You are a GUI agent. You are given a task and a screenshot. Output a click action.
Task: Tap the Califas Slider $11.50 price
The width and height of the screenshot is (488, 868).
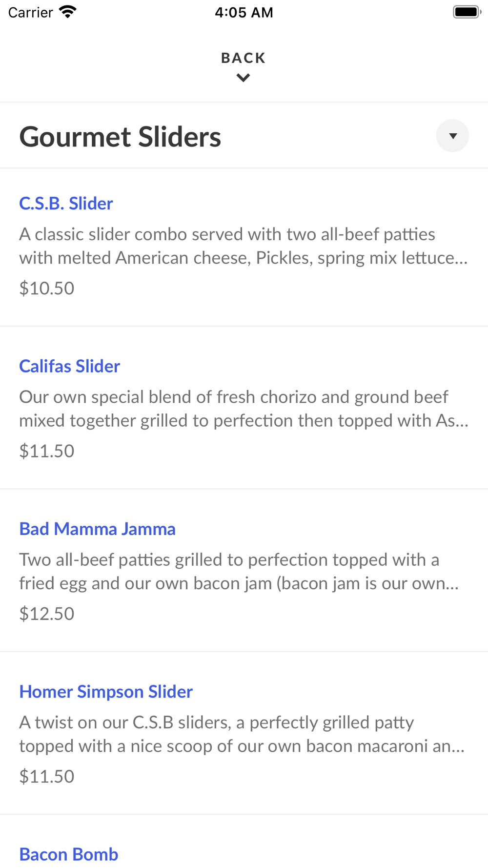click(x=47, y=451)
